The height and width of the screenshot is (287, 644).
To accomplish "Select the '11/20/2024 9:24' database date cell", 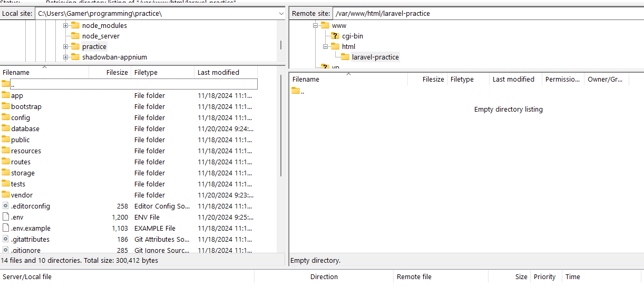I will coord(226,128).
